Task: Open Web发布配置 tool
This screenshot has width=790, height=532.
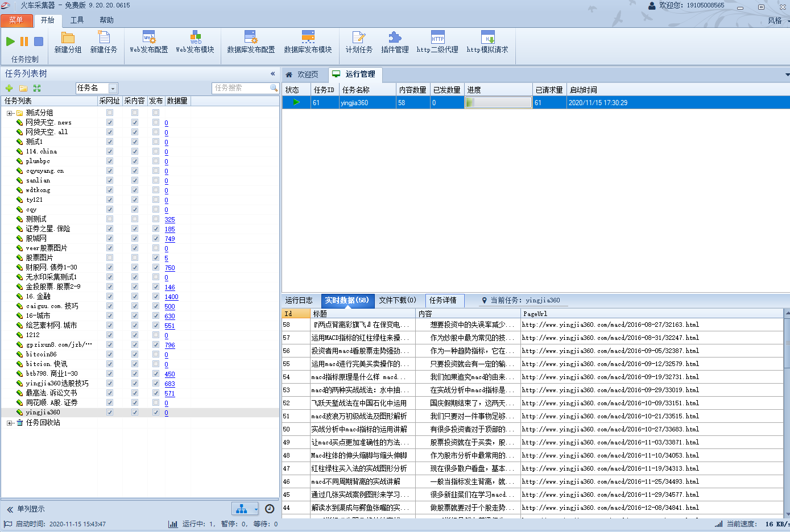Action: pyautogui.click(x=149, y=43)
